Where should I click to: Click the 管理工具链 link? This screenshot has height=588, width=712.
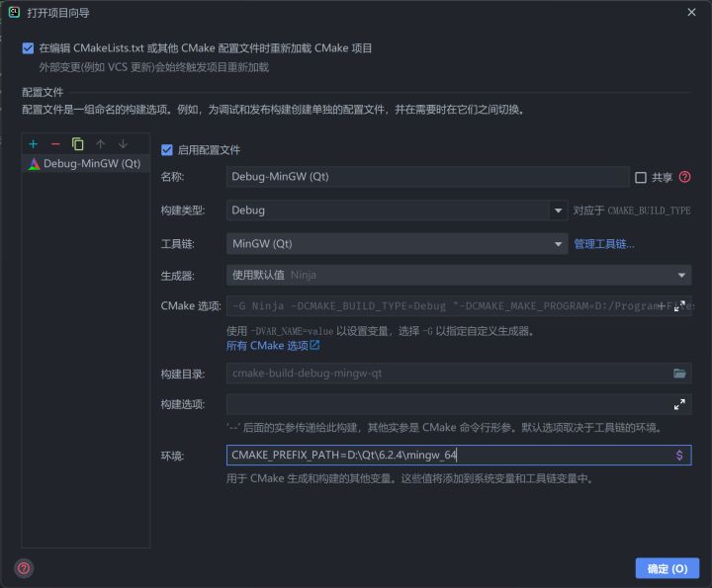(604, 244)
